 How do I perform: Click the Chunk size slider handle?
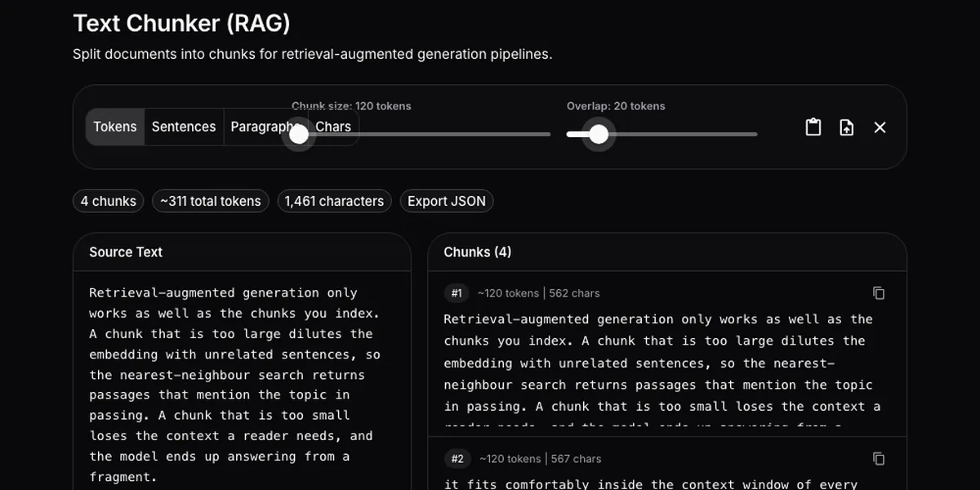tap(299, 134)
